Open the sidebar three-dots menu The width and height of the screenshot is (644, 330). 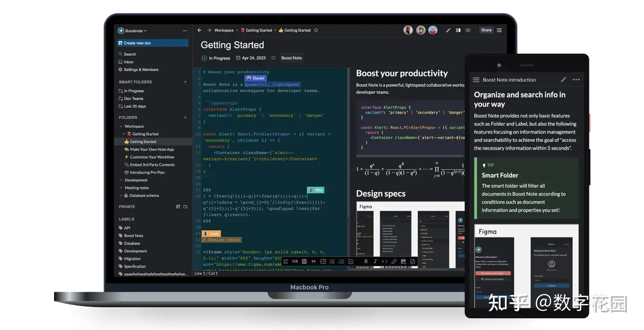coord(185,31)
